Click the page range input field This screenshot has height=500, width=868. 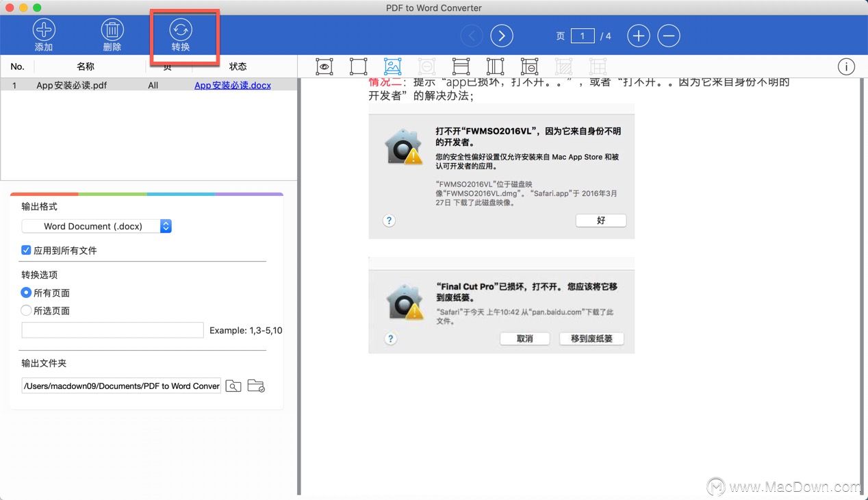113,330
